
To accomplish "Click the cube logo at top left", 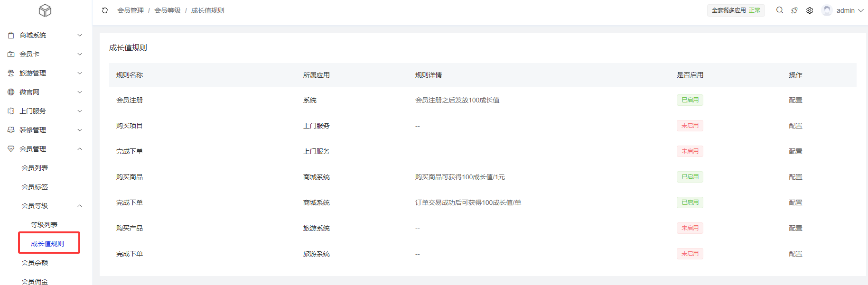I will (x=45, y=10).
